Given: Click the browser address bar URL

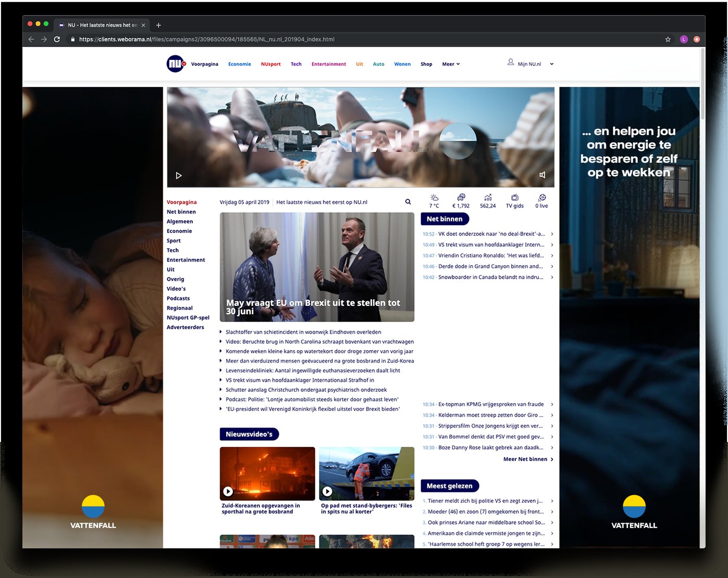Looking at the screenshot, I should (x=207, y=40).
